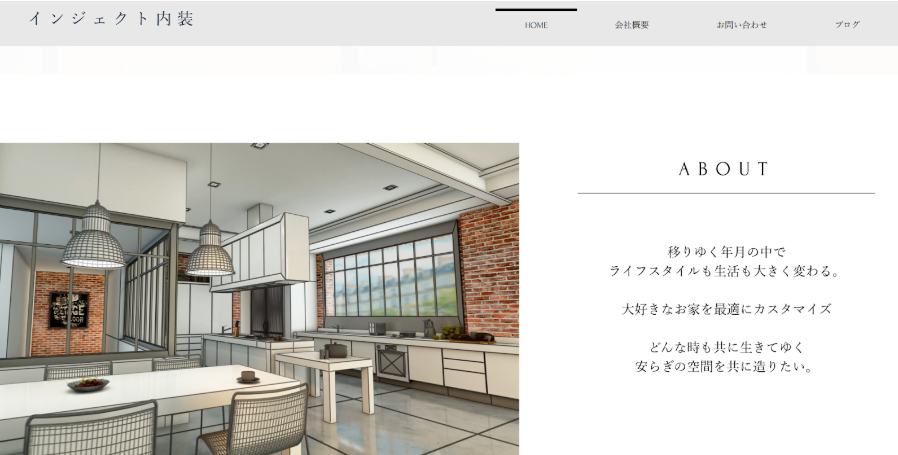Click the large kitchen window in image

click(388, 279)
